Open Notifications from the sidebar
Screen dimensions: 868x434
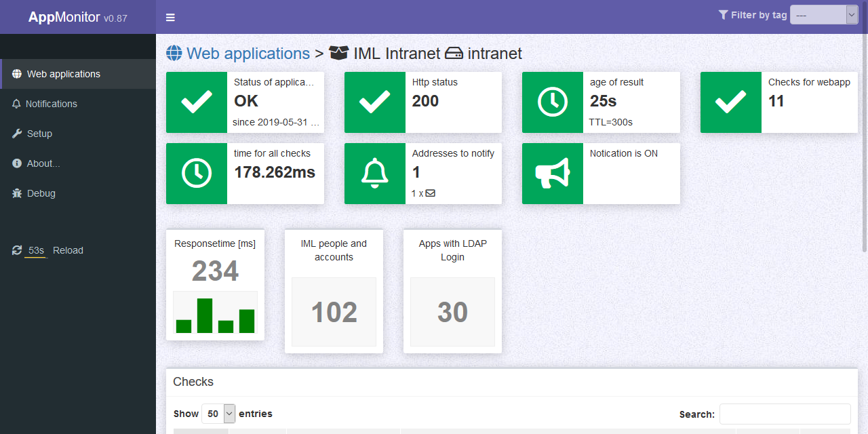pyautogui.click(x=52, y=104)
